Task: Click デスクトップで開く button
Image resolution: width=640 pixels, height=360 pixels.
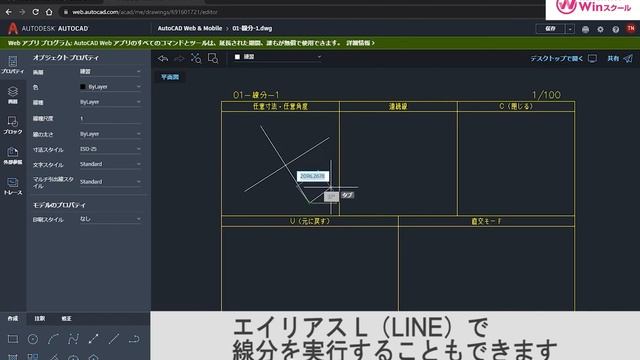Action: coord(563,59)
